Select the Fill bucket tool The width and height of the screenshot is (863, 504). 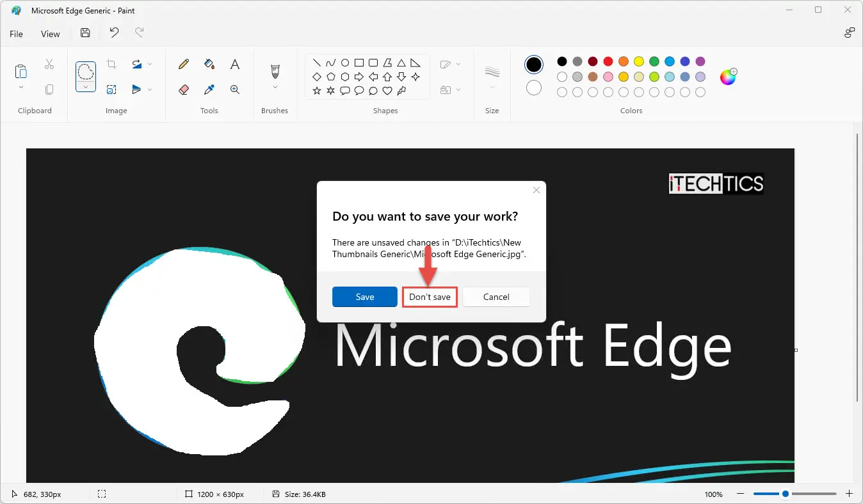pyautogui.click(x=209, y=64)
